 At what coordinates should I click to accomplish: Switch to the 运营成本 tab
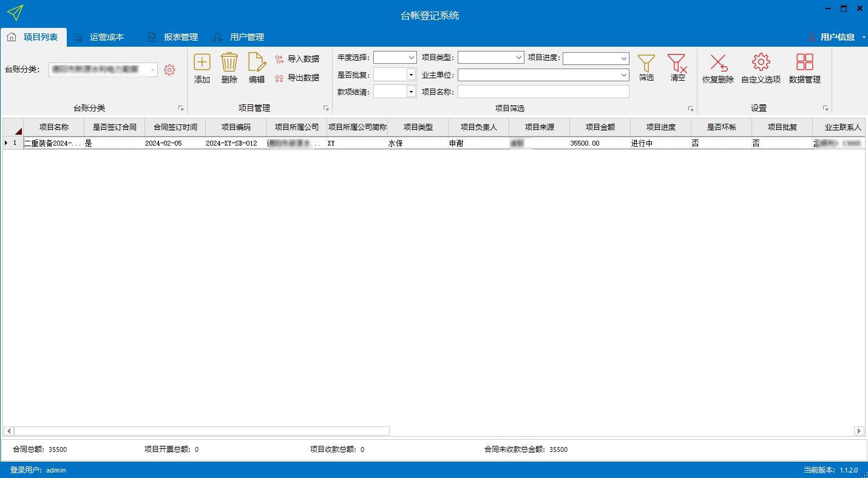pos(100,37)
